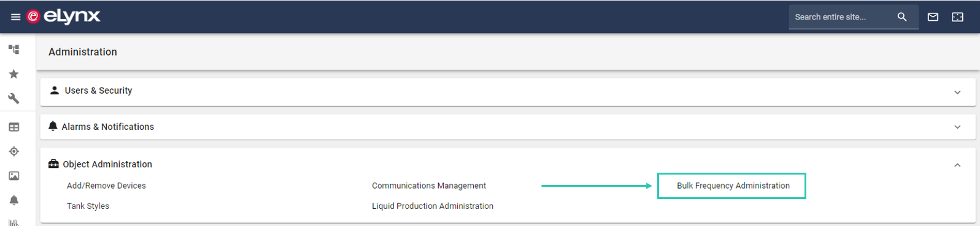Open Bulk Frequency Administration link
This screenshot has height=226, width=980.
(733, 186)
